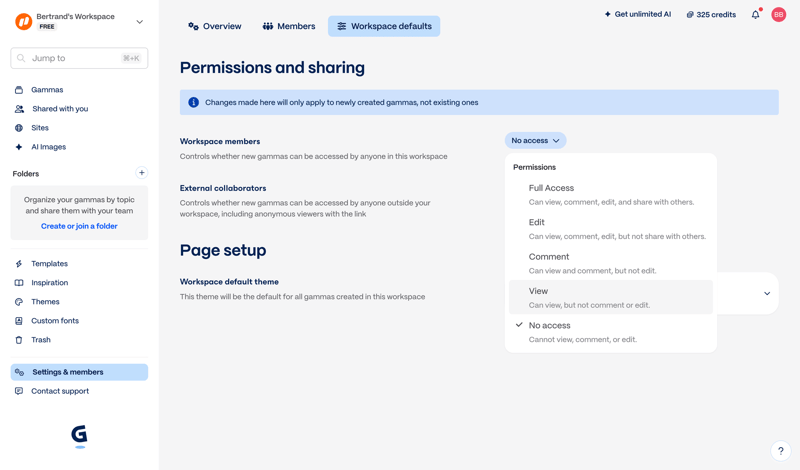Add a new folder with plus icon

(141, 172)
